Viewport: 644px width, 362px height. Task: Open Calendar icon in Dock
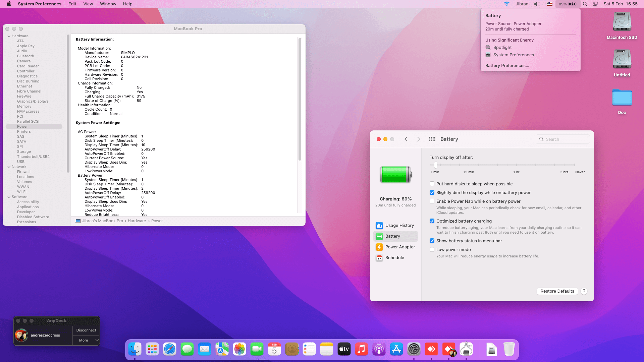point(274,349)
